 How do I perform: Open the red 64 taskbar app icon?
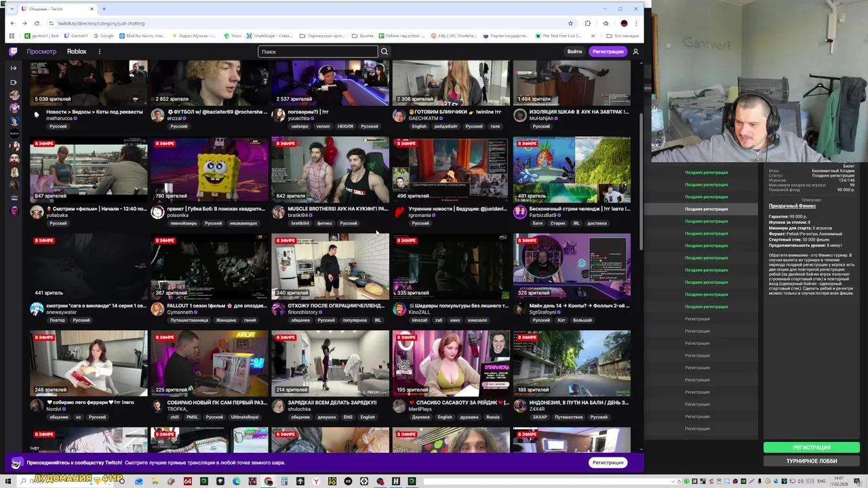188,481
